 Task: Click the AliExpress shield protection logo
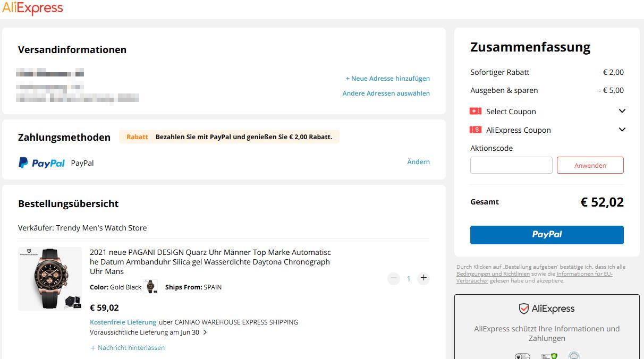pos(547,309)
